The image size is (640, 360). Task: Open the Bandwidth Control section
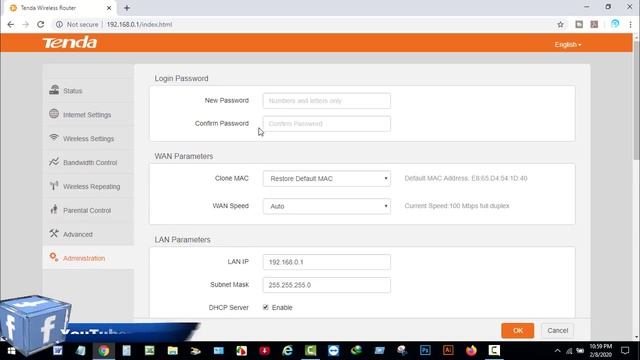[89, 162]
